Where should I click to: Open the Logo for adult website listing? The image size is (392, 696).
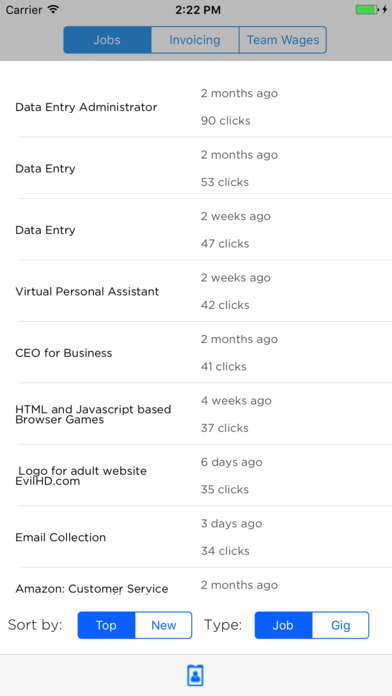click(196, 475)
